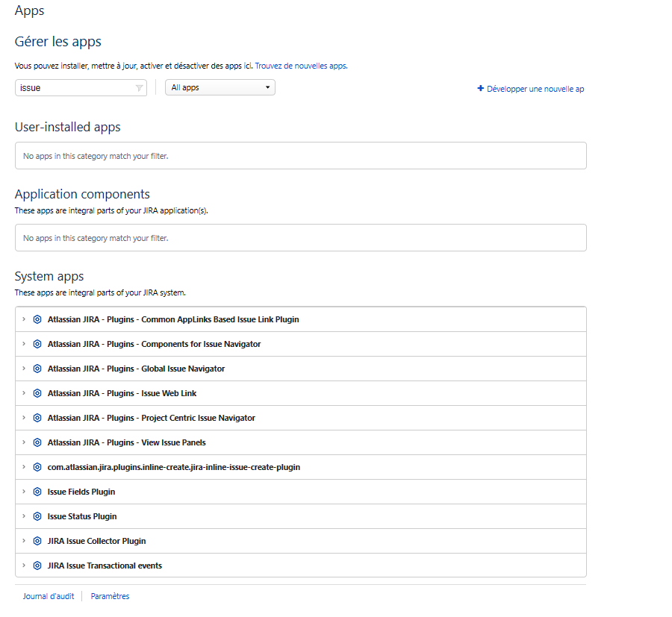
Task: Click the Global Issue Navigator plugin icon
Action: point(37,369)
